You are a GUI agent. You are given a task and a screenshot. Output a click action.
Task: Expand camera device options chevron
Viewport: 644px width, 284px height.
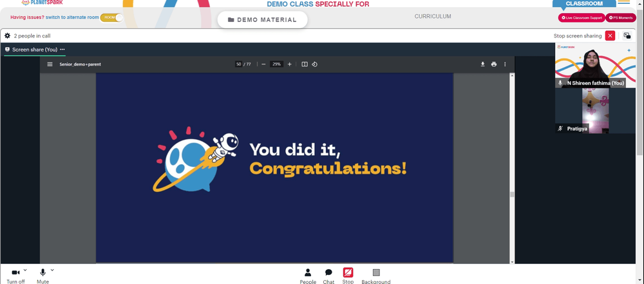(x=25, y=270)
